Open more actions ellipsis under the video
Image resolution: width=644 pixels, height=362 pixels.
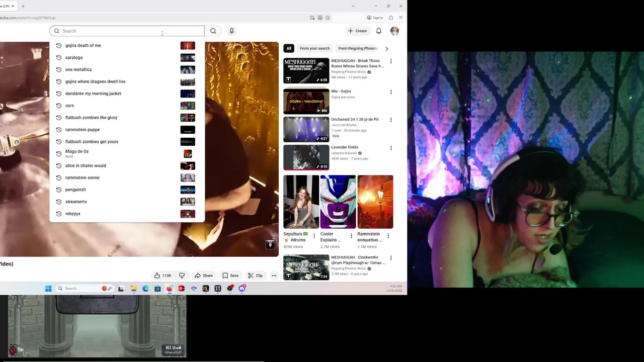tap(274, 276)
